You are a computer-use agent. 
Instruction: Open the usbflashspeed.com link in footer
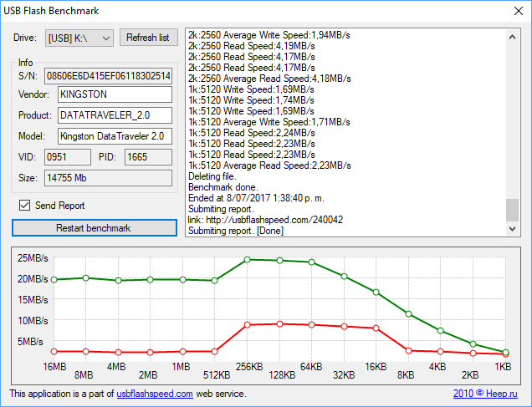point(155,394)
